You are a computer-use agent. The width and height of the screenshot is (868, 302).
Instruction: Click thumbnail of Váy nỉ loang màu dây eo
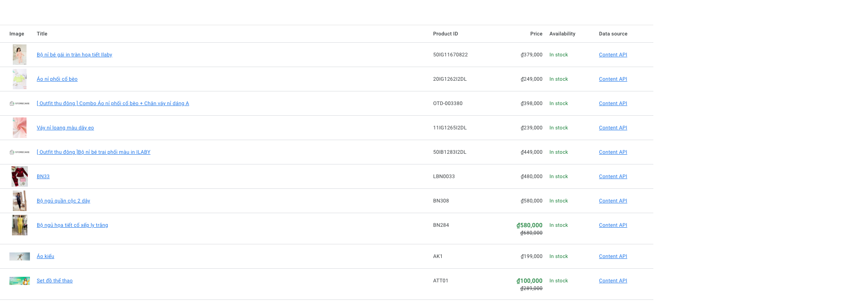20,128
